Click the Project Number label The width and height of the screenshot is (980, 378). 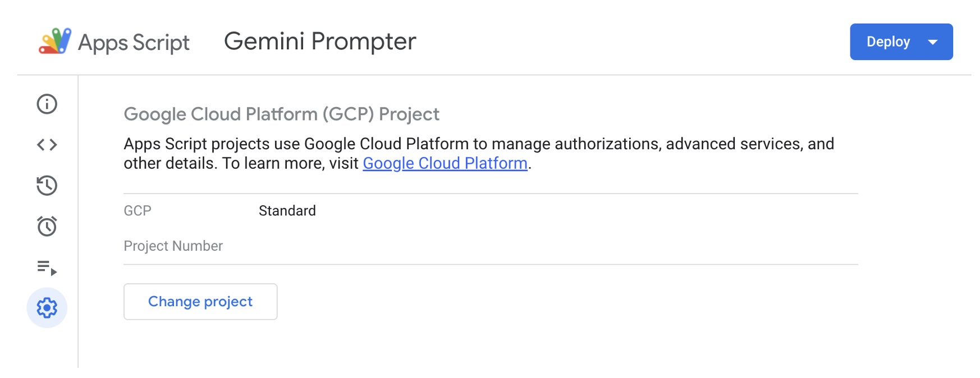point(173,246)
